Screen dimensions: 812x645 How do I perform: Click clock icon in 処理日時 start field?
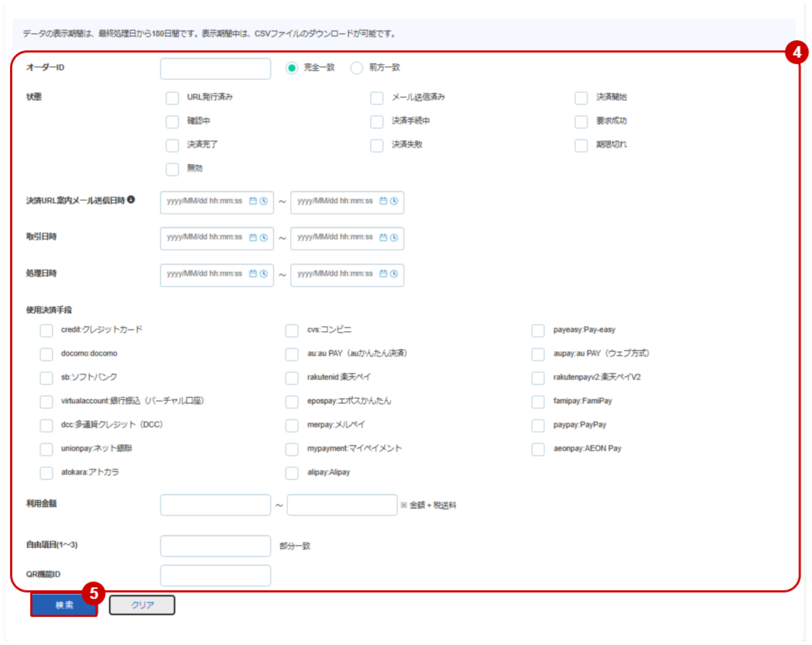pyautogui.click(x=263, y=274)
